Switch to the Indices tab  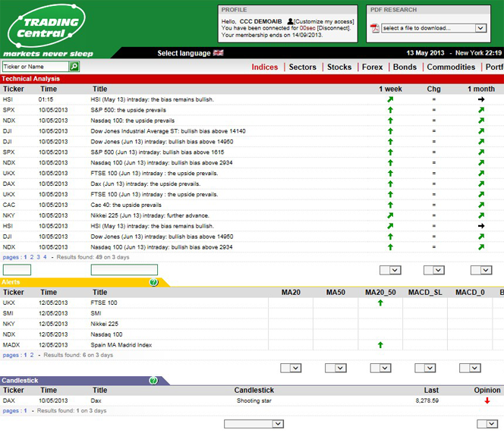pos(265,67)
